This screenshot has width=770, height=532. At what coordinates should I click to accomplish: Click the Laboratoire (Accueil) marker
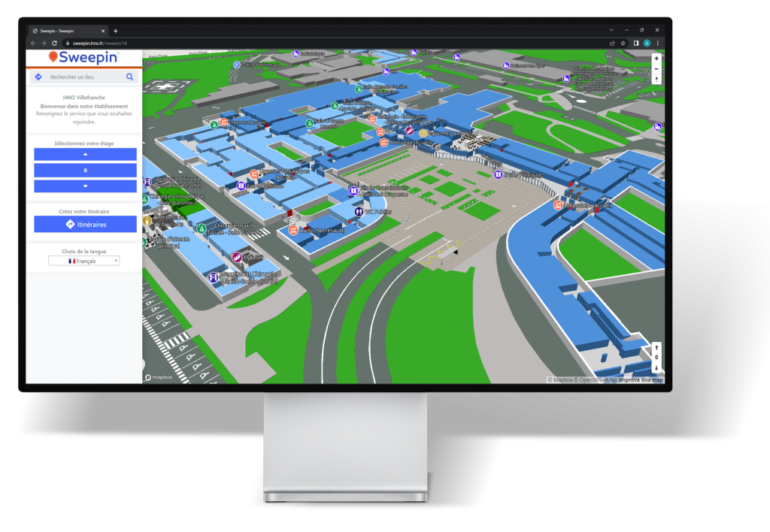(x=558, y=205)
